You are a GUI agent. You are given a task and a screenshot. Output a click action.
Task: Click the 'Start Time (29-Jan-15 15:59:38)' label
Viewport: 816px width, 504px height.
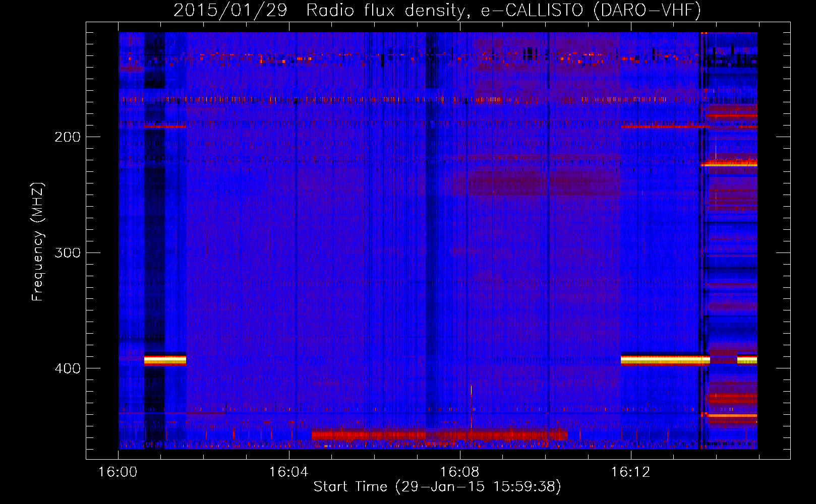point(437,487)
